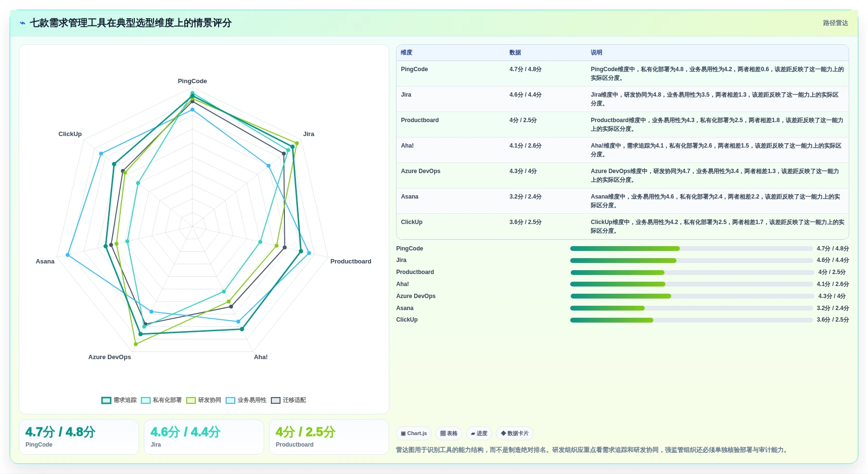Toggle the 业务易用性 legend series
Image resolution: width=868 pixels, height=474 pixels.
click(x=246, y=400)
